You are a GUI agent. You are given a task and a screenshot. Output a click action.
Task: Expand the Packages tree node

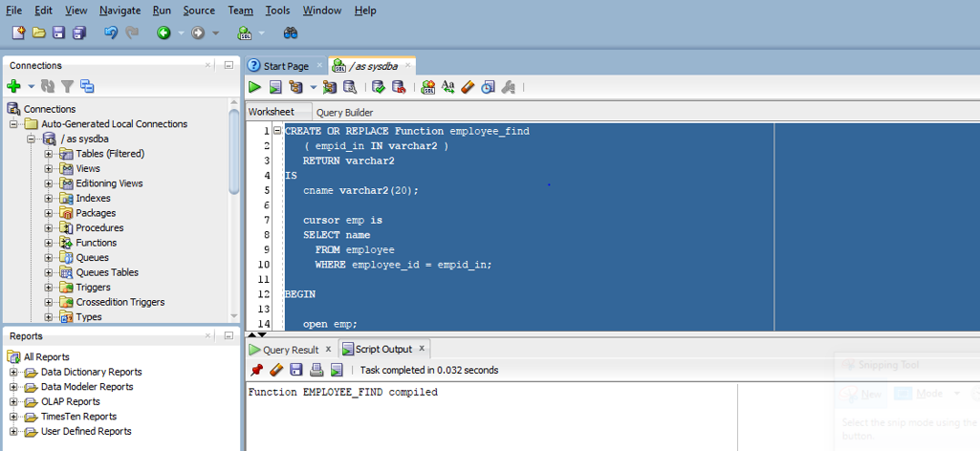click(x=48, y=213)
